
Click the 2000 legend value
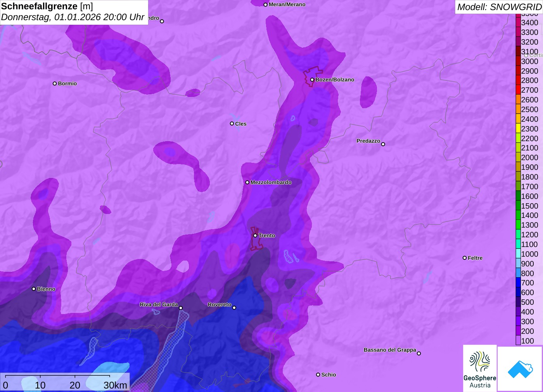(530, 157)
